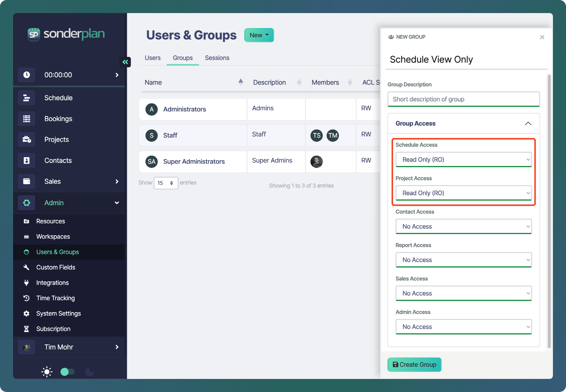This screenshot has height=392, width=566.
Task: Type in the Group Description field
Action: [463, 99]
